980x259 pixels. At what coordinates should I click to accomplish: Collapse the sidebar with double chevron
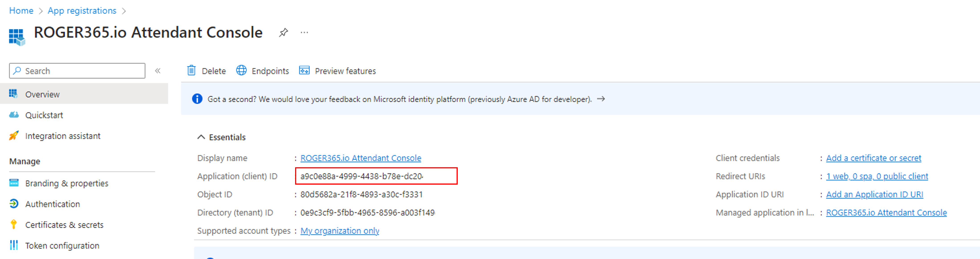point(158,71)
